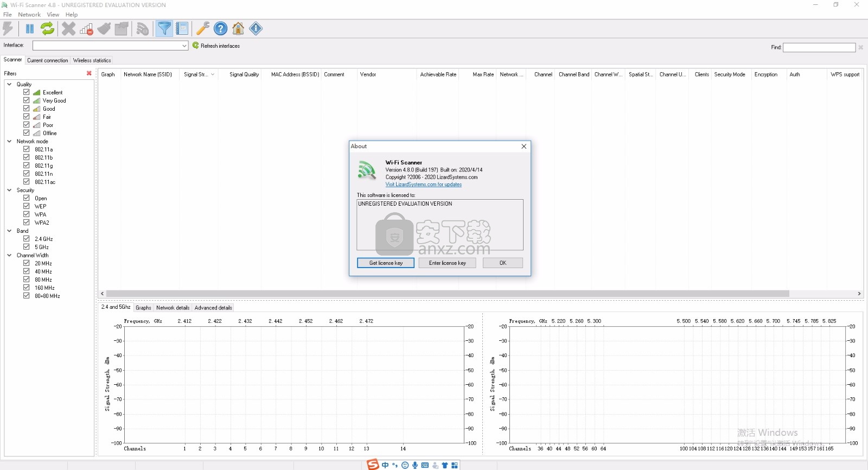This screenshot has height=470, width=868.
Task: Uncheck the Very Good quality filter
Action: (x=26, y=100)
